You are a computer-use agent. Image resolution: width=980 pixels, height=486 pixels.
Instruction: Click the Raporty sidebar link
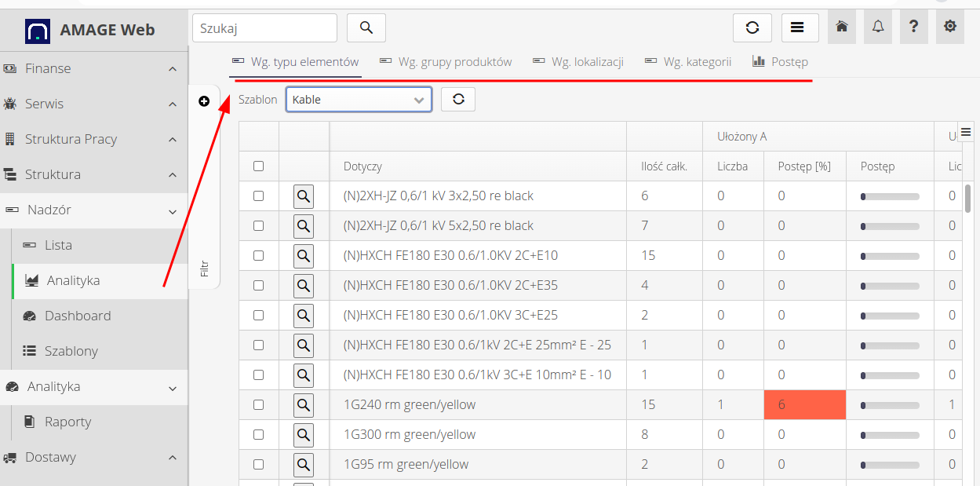tap(67, 422)
